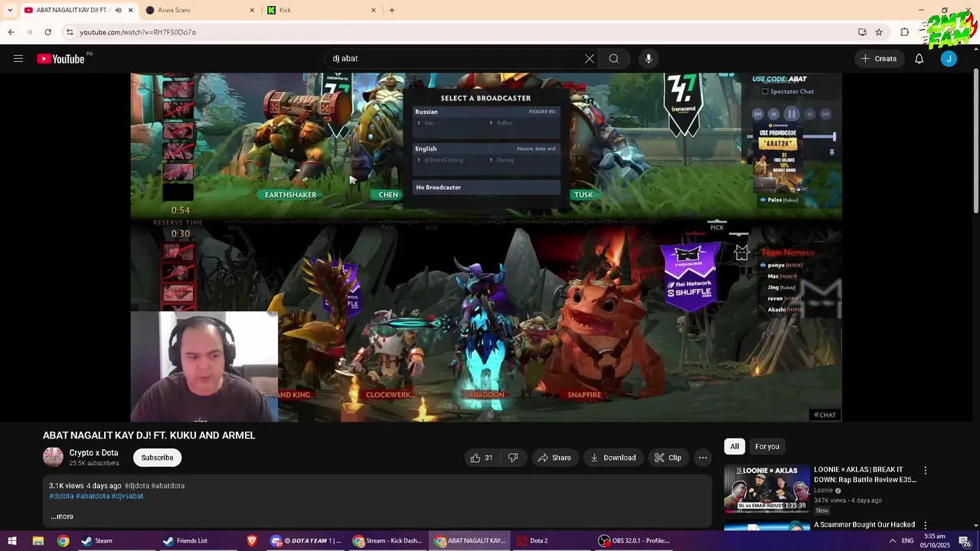Toggle the Spectator Chat checkbox
The width and height of the screenshot is (980, 551).
coord(765,92)
